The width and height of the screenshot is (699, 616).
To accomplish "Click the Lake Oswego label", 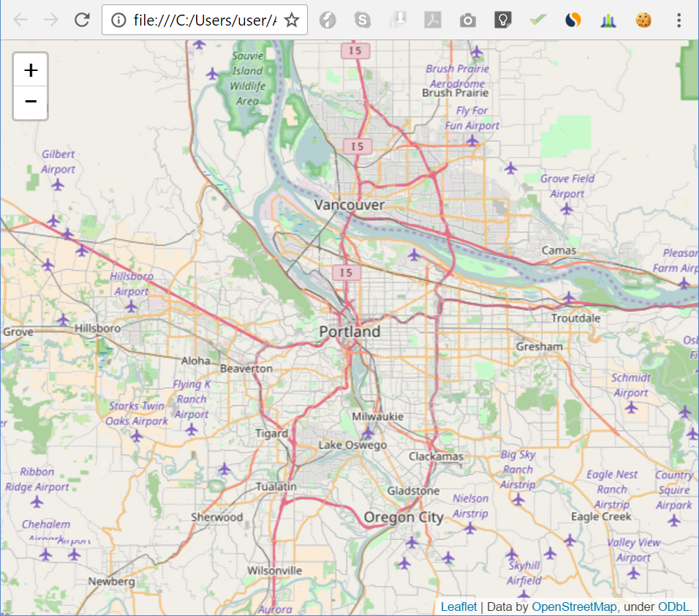I will pos(352,445).
